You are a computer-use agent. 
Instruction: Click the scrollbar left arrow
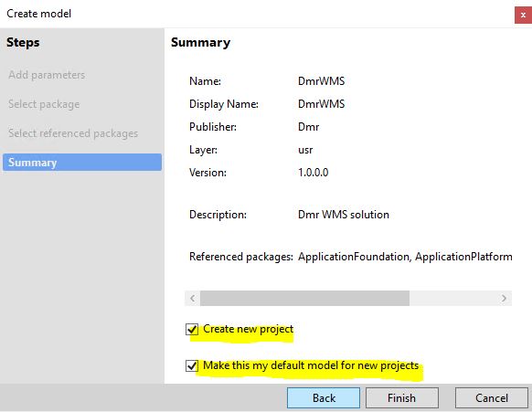click(x=192, y=299)
